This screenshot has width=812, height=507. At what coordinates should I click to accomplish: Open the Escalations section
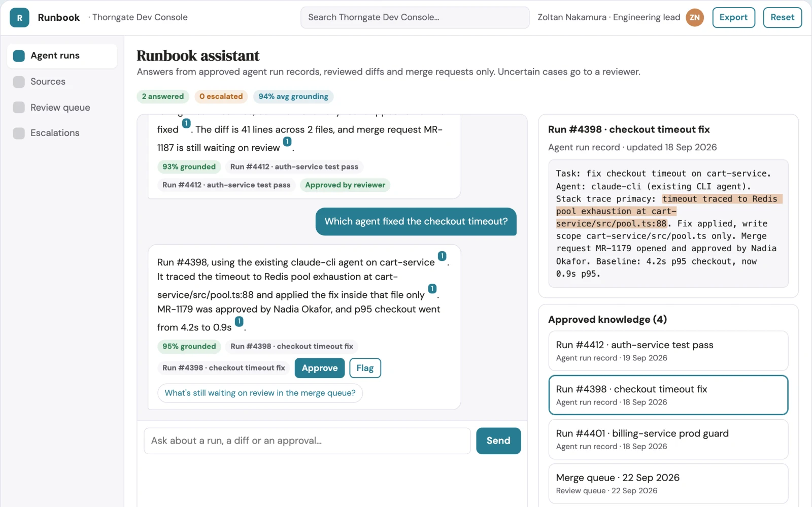pos(62,133)
